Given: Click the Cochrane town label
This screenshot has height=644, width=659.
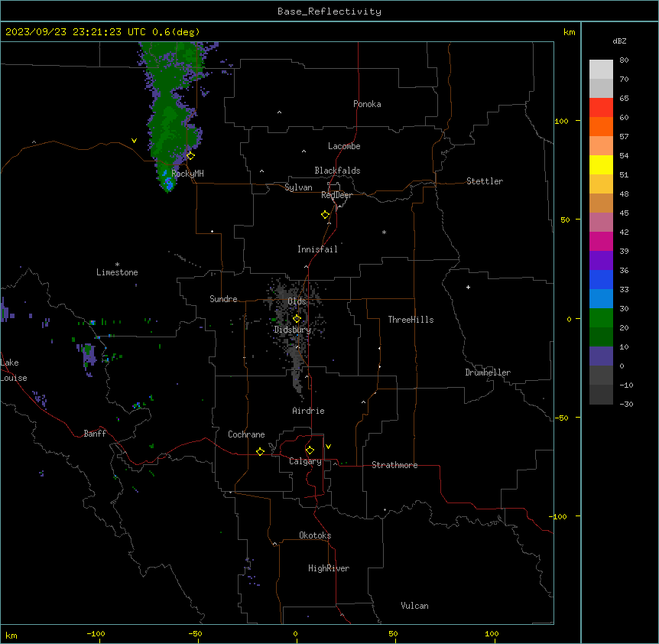Looking at the screenshot, I should point(246,434).
